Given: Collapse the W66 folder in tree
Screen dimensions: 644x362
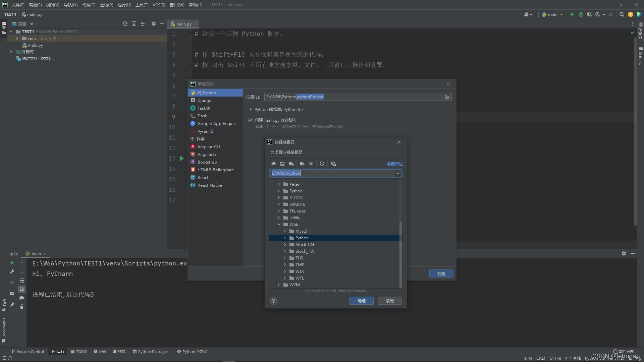Looking at the screenshot, I should tap(279, 225).
